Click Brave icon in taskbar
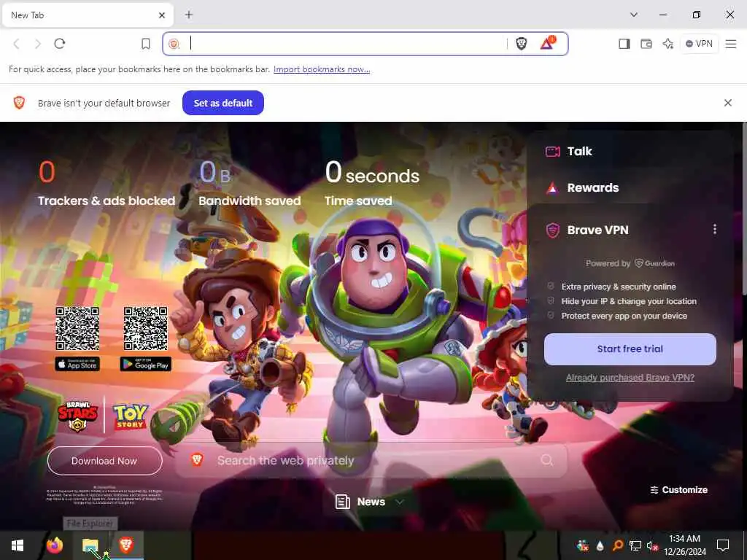Image resolution: width=747 pixels, height=560 pixels. [126, 545]
